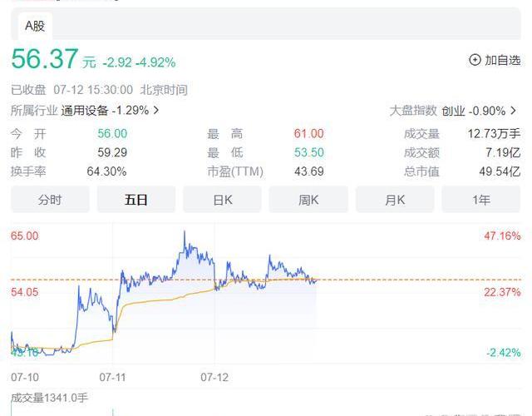Show the 月K chart
Viewport: 532px width, 416px height.
pos(395,200)
